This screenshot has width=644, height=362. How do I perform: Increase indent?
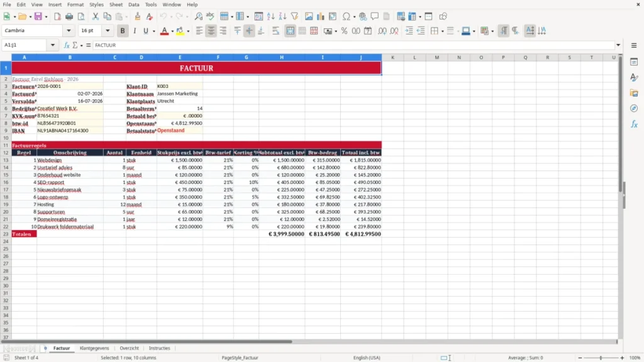pyautogui.click(x=409, y=31)
